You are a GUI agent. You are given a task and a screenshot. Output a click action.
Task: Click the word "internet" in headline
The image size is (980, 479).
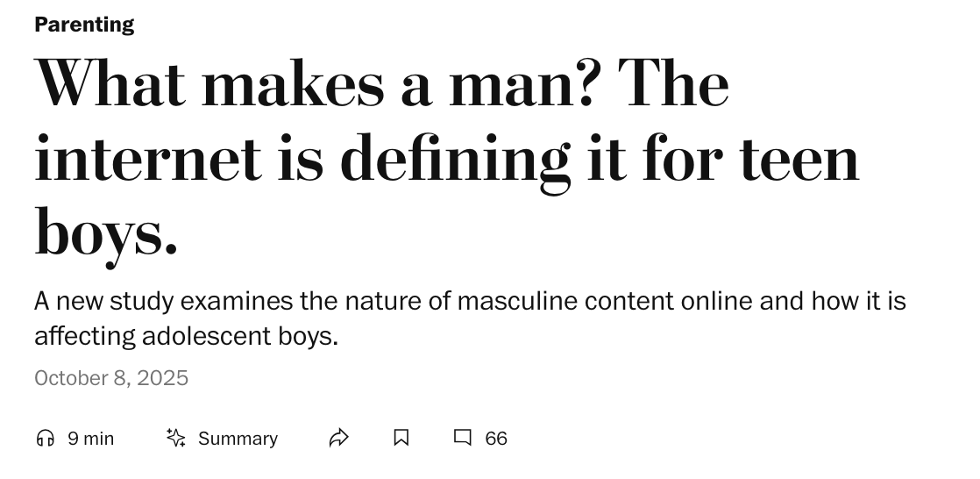pyautogui.click(x=147, y=160)
